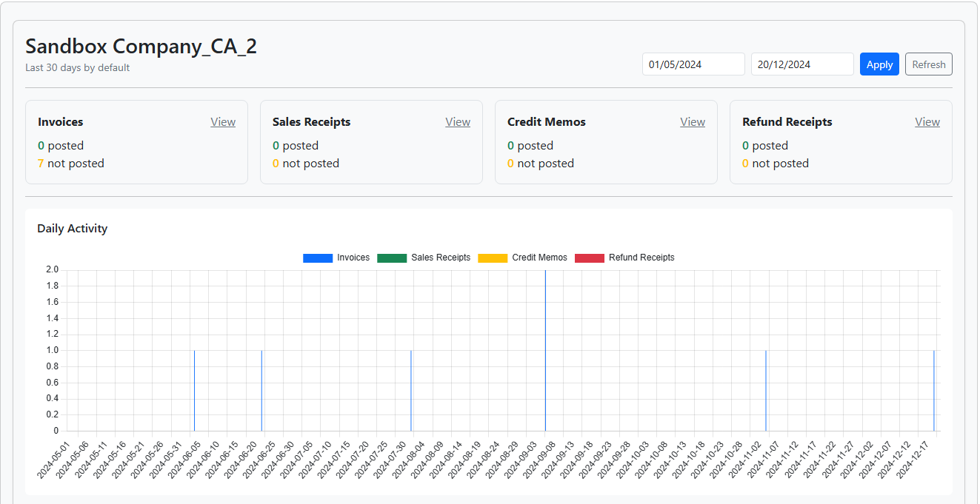
Task: Toggle Credit Memos via yellow legend swatch
Action: [x=493, y=258]
